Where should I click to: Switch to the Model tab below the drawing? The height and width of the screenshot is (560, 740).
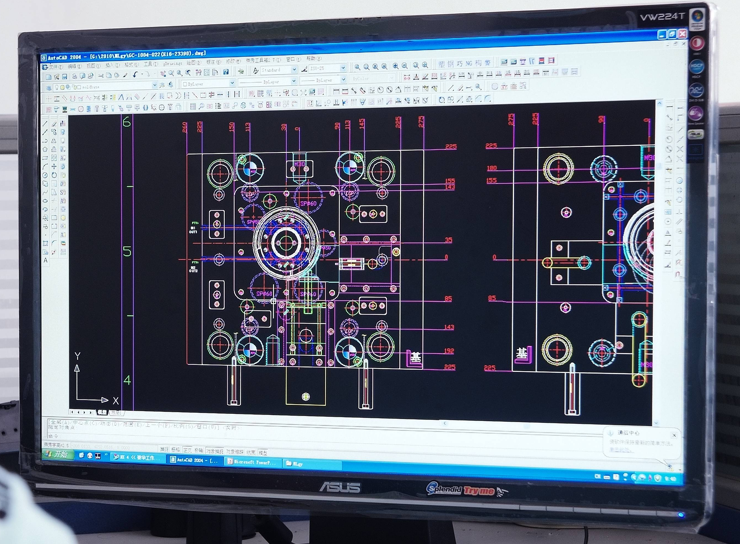[101, 412]
